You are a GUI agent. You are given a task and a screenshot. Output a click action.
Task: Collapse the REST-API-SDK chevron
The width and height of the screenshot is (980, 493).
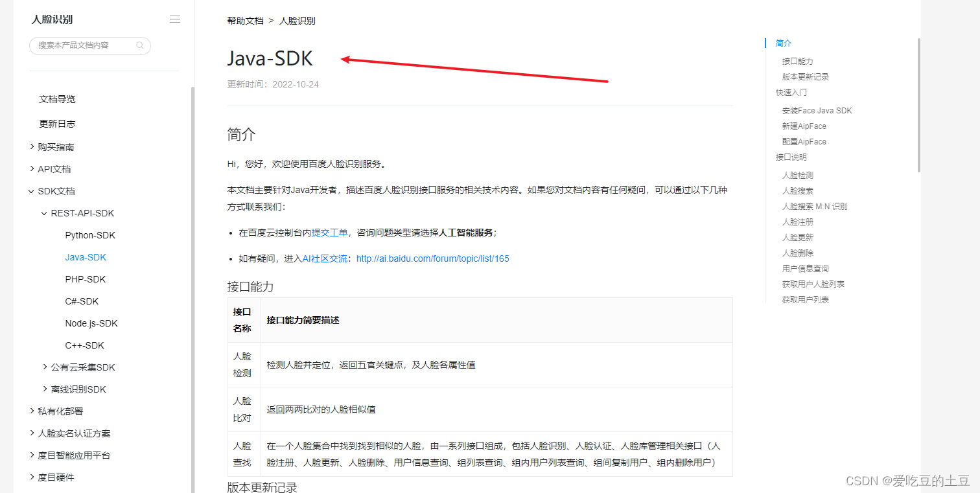[44, 213]
